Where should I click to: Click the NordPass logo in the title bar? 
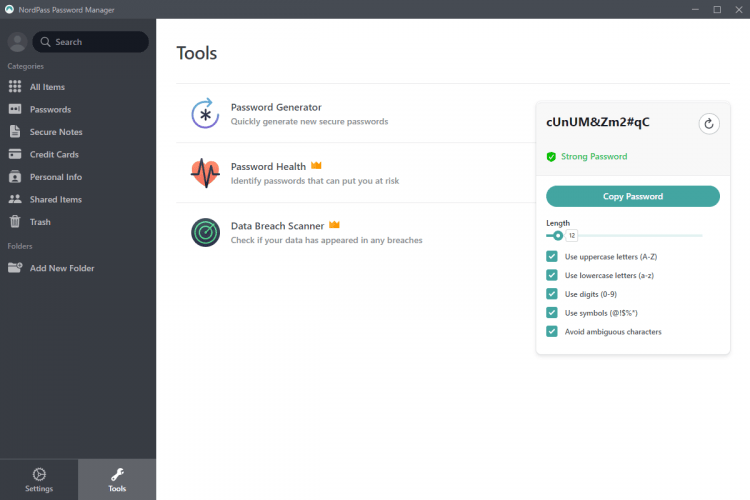[9, 9]
